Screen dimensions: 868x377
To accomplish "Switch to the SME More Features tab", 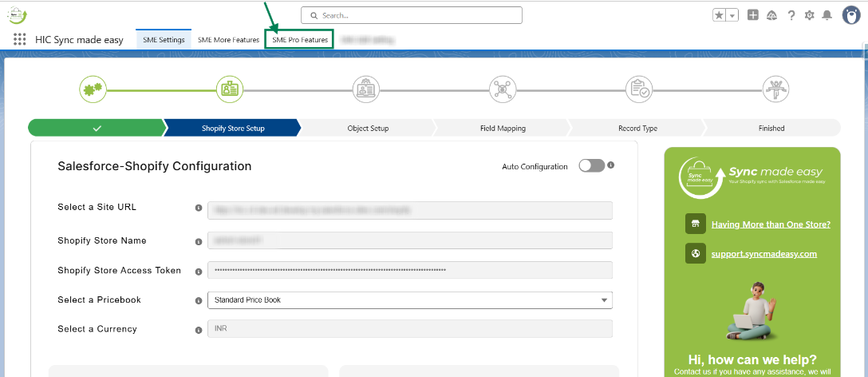I will 229,40.
